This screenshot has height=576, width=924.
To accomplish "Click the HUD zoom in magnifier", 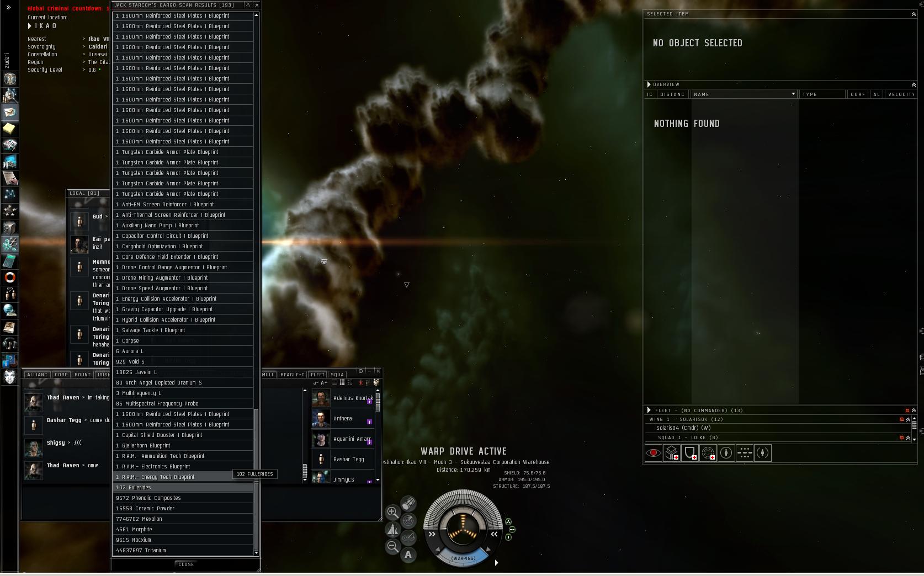I will click(392, 512).
